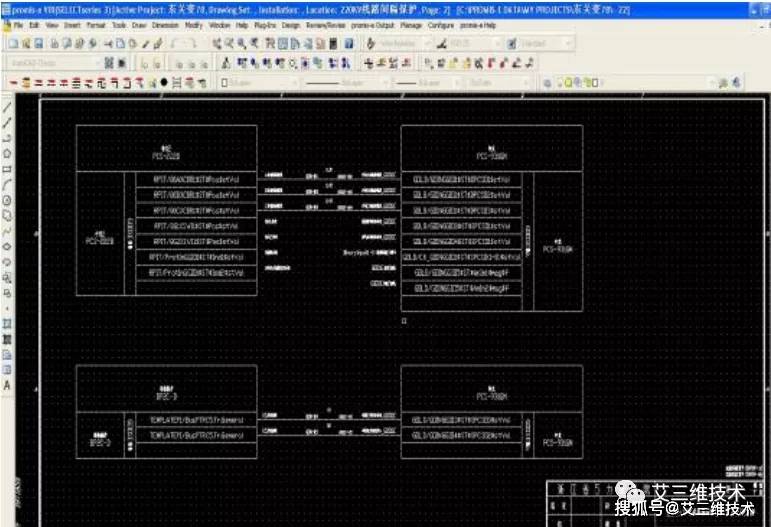Viewport: 771px width, 527px height.
Task: Click the Save icon in standard toolbar
Action: click(39, 44)
